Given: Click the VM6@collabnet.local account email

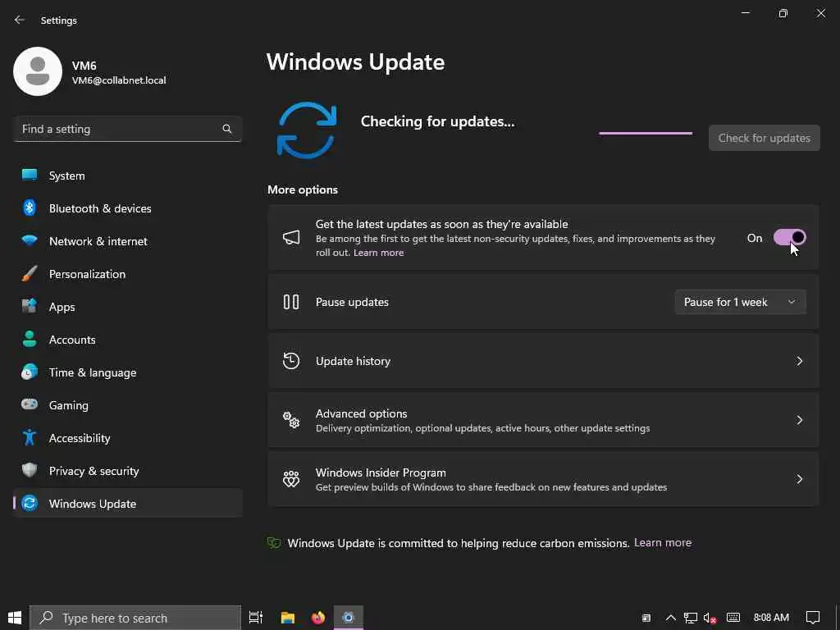Looking at the screenshot, I should [119, 80].
